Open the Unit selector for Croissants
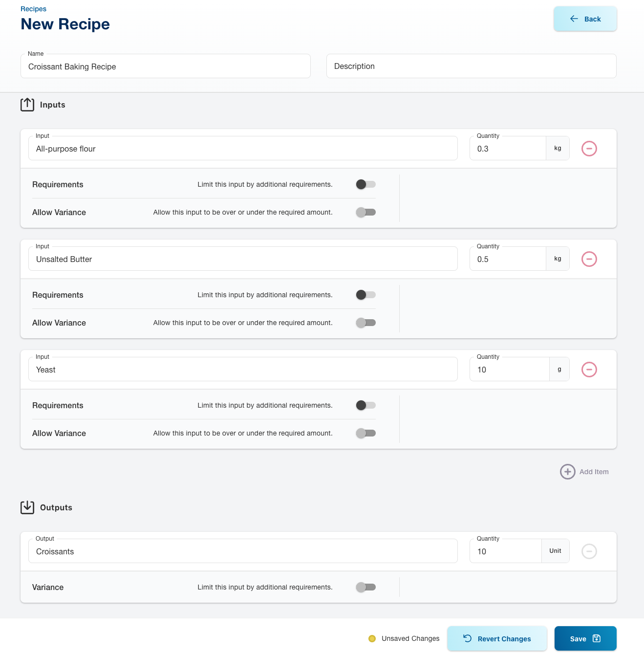644x655 pixels. 555,551
